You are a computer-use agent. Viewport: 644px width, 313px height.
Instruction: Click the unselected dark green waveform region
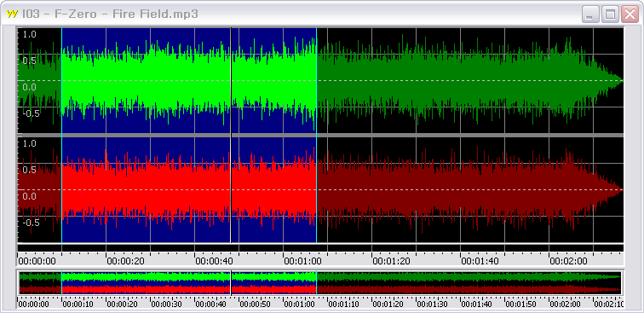(x=469, y=80)
